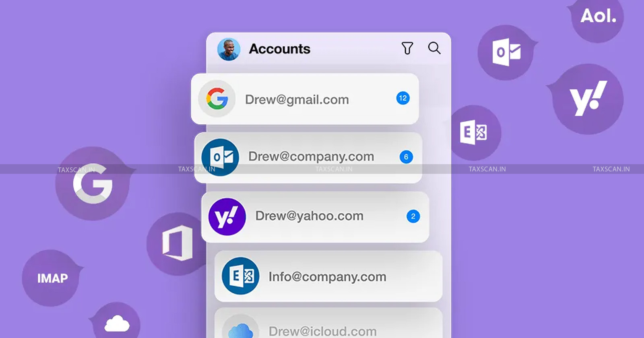
Task: Click the unread badge showing 12
Action: pyautogui.click(x=402, y=98)
